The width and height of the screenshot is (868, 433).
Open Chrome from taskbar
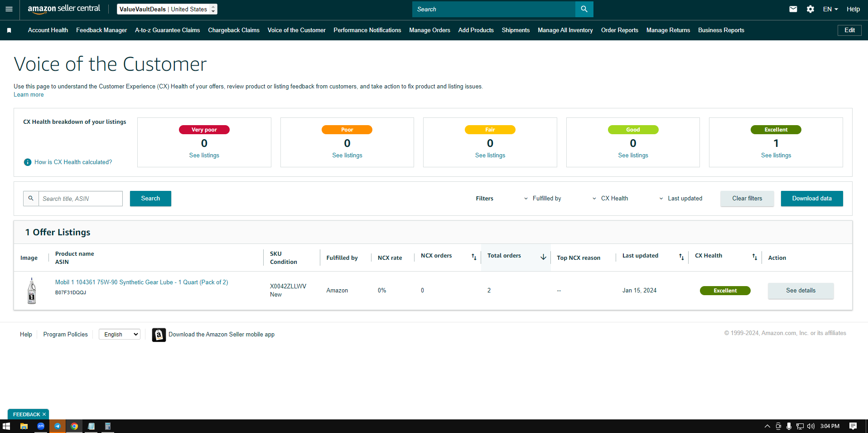pos(74,426)
